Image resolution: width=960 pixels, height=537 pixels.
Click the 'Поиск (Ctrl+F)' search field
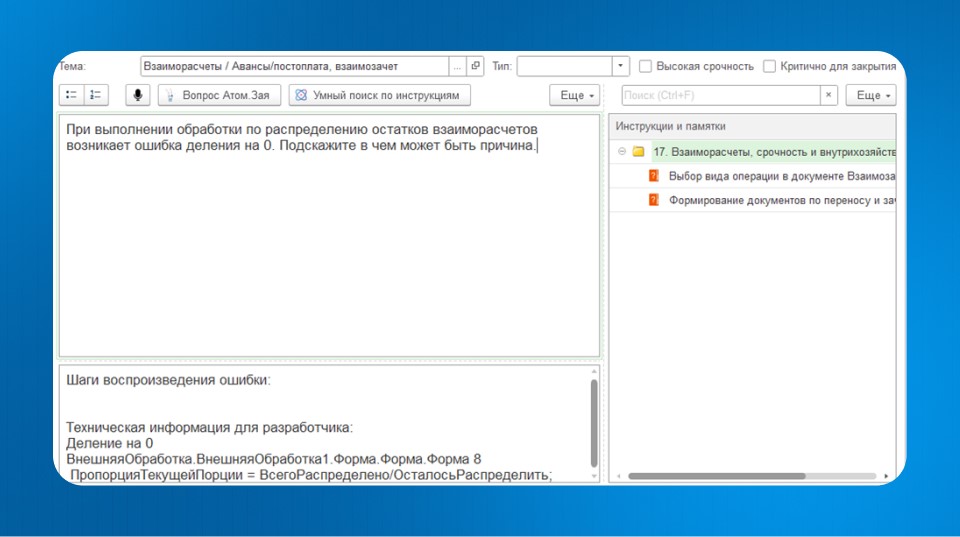(721, 95)
